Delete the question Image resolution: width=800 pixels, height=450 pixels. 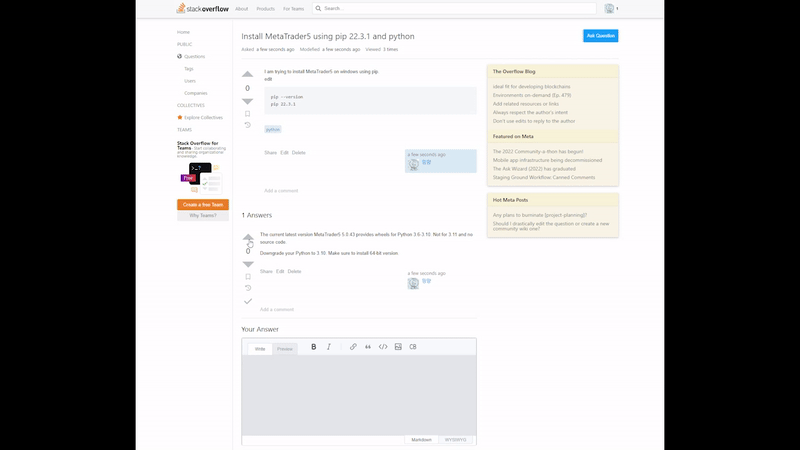[298, 153]
